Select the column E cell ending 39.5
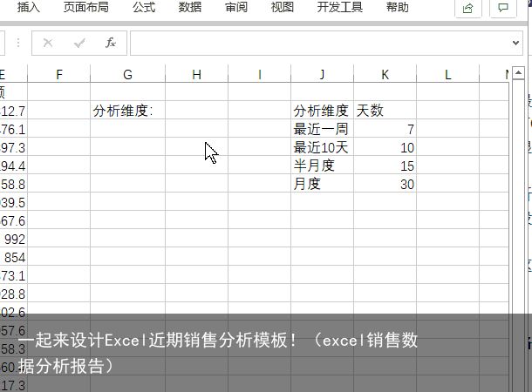 (14, 202)
